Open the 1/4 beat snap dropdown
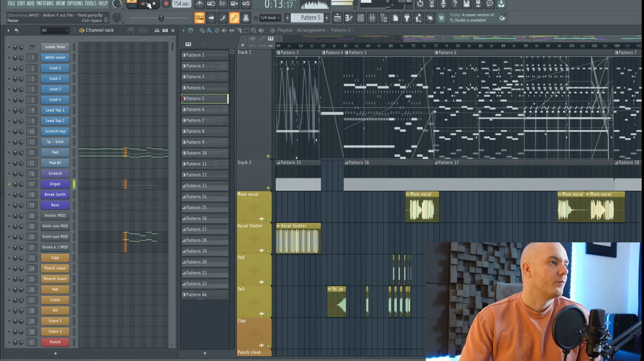Screen dimensions: 644x361 point(270,18)
